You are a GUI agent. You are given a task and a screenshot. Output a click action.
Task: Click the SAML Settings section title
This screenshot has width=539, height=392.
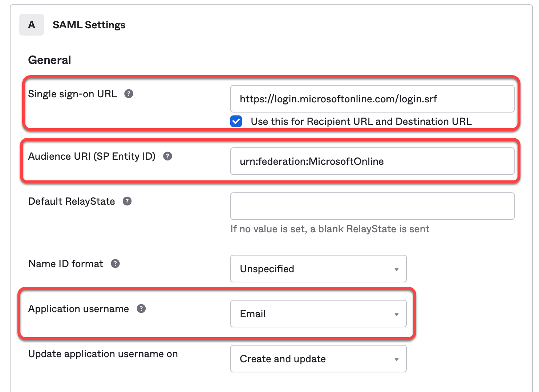(x=89, y=25)
